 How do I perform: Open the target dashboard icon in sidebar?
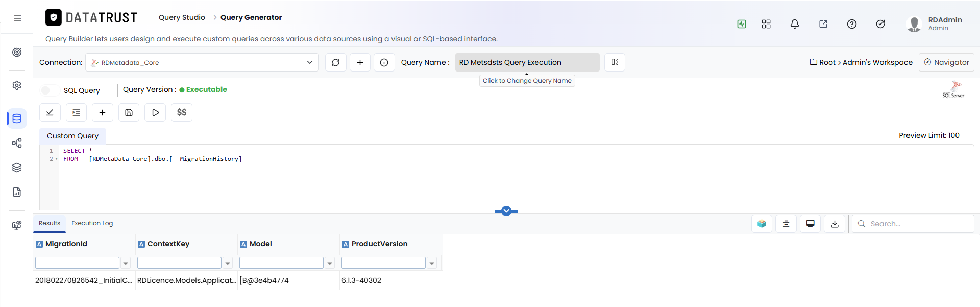[x=17, y=52]
